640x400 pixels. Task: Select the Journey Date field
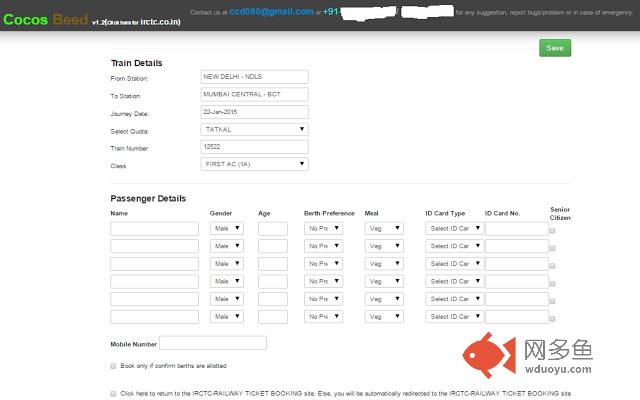pos(254,112)
